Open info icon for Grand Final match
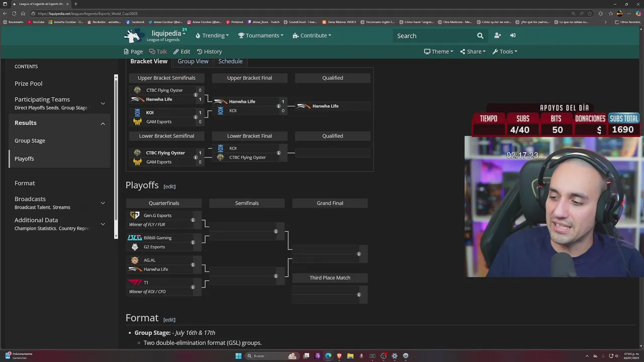 coord(359,254)
